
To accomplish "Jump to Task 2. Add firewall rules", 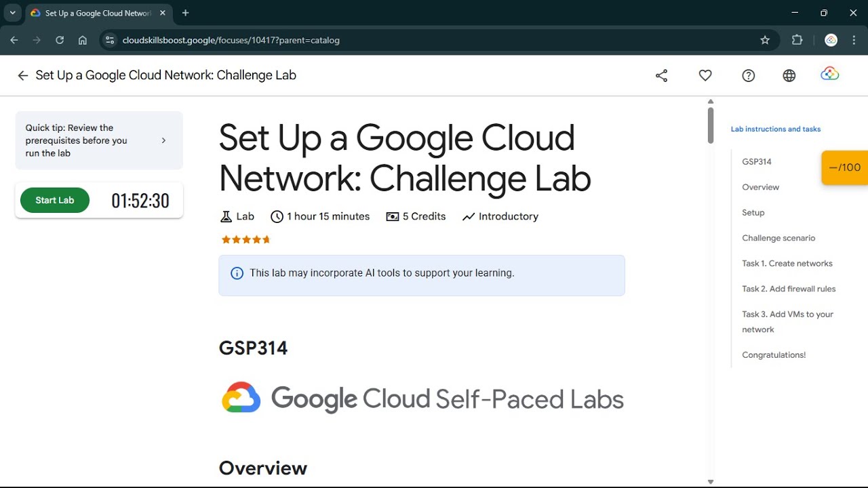I will click(x=789, y=289).
